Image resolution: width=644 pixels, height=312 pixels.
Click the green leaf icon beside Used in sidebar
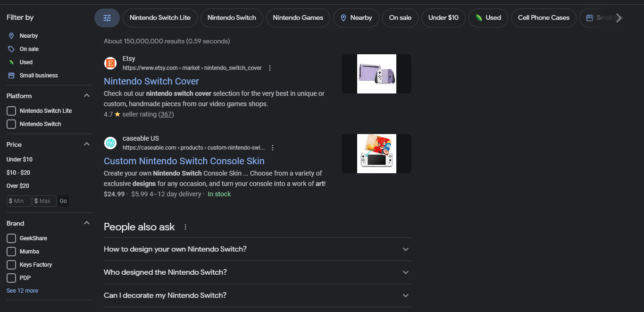click(x=11, y=62)
